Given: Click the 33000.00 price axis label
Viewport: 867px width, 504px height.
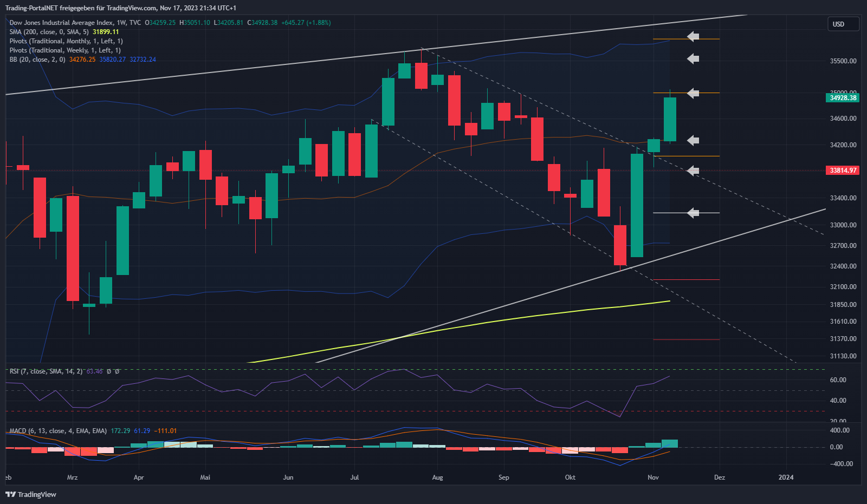Looking at the screenshot, I should click(x=843, y=225).
